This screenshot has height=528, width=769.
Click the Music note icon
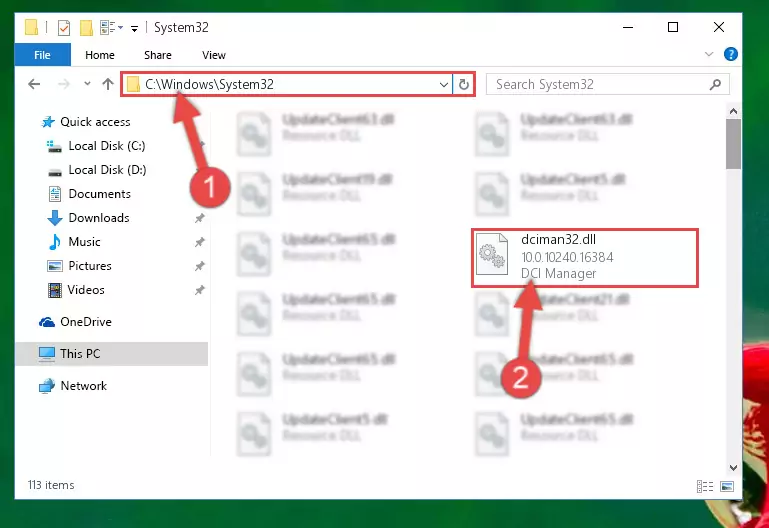(54, 242)
